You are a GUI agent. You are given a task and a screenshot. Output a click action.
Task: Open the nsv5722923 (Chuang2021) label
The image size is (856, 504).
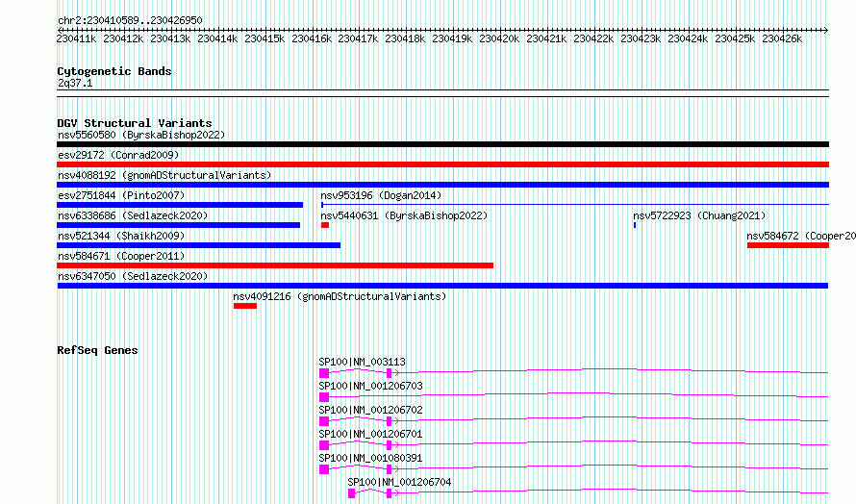click(x=699, y=215)
